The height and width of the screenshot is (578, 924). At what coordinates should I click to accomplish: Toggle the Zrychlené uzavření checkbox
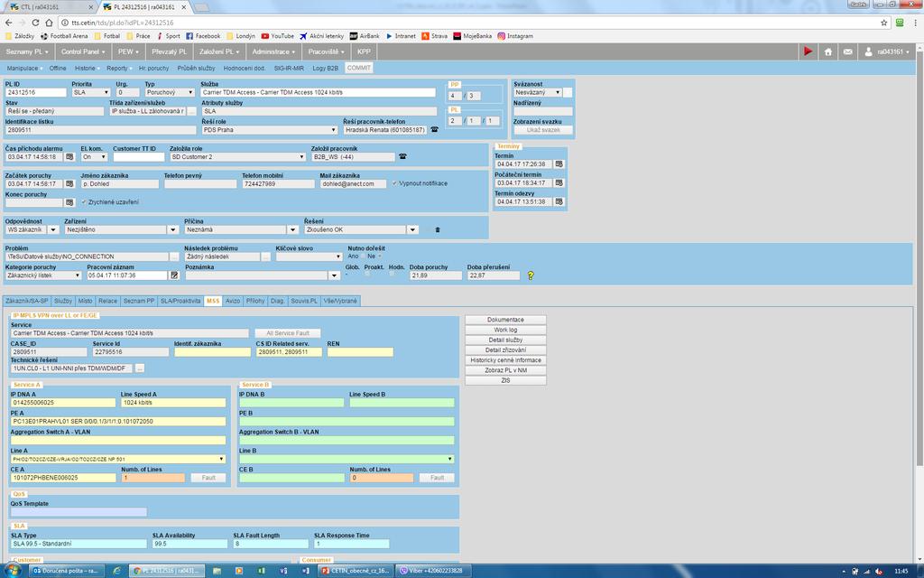[x=84, y=202]
